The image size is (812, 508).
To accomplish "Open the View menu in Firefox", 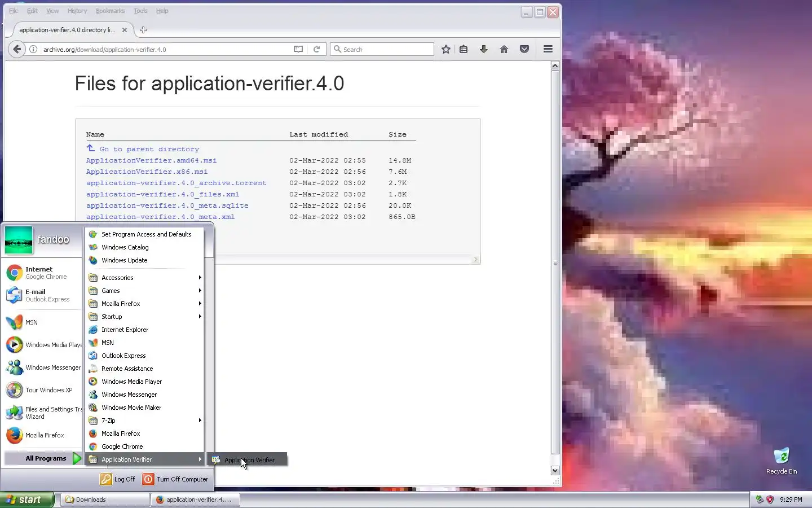I will [52, 11].
